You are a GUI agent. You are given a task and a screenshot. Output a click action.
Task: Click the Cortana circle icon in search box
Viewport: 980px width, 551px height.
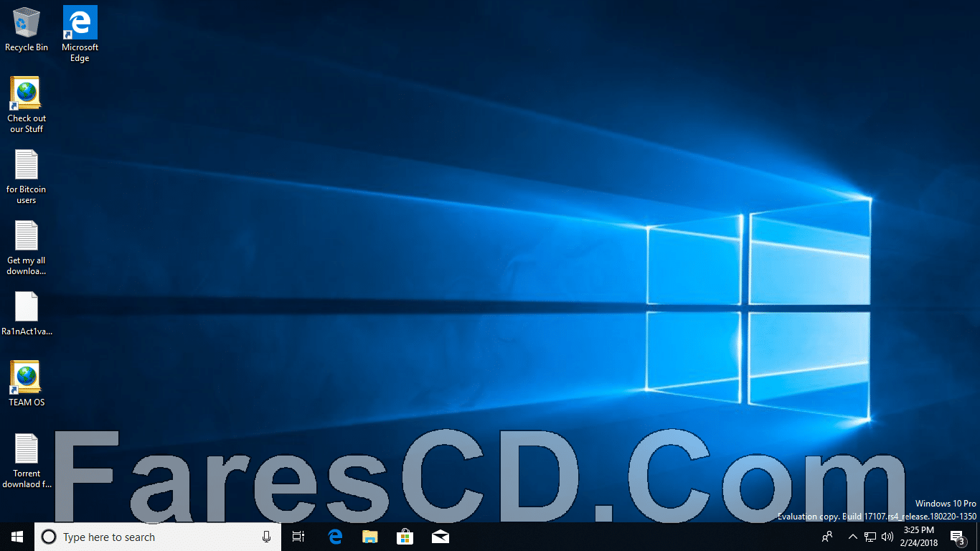(49, 537)
